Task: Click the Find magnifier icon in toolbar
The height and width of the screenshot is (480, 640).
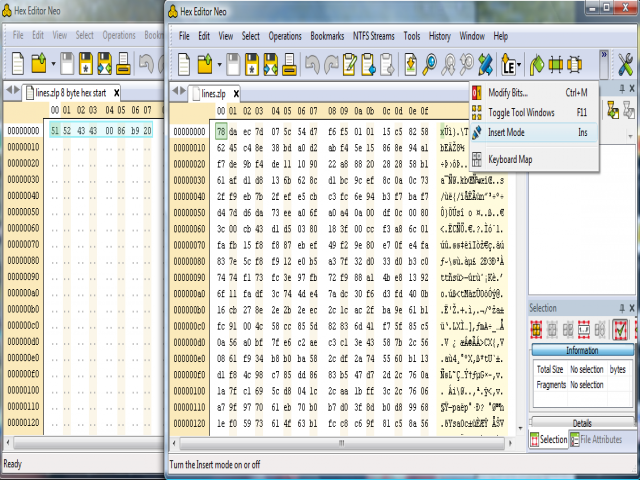Action: 430,66
